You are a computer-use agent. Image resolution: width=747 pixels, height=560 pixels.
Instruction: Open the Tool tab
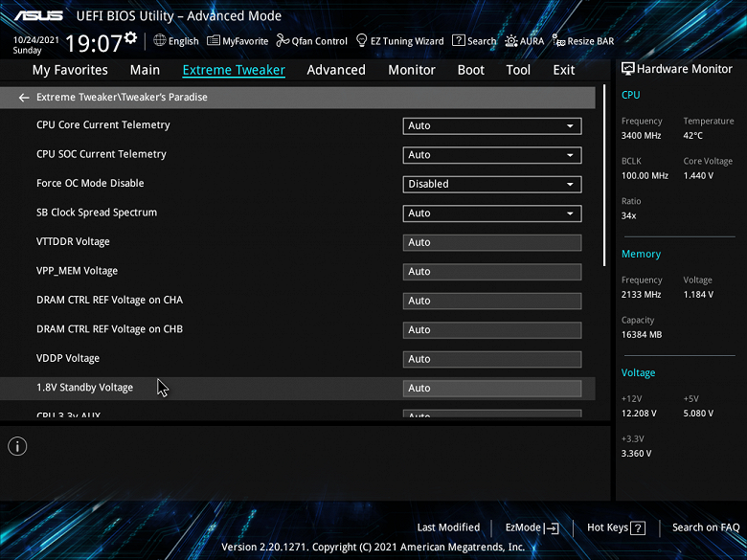(518, 70)
